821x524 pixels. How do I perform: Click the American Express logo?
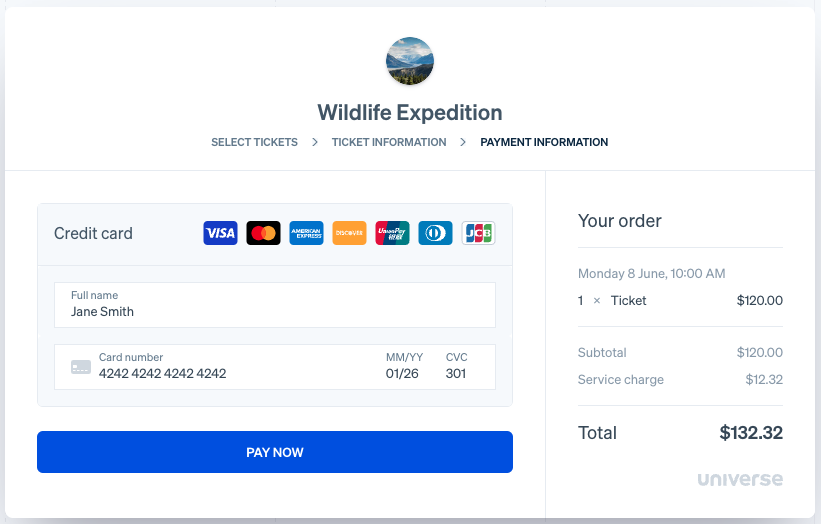tap(306, 233)
